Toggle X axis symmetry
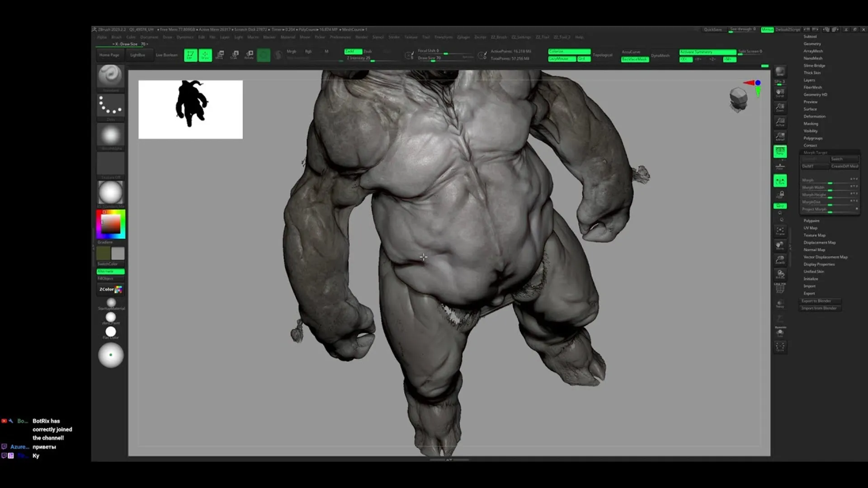Viewport: 868px width, 488px height. (x=686, y=59)
